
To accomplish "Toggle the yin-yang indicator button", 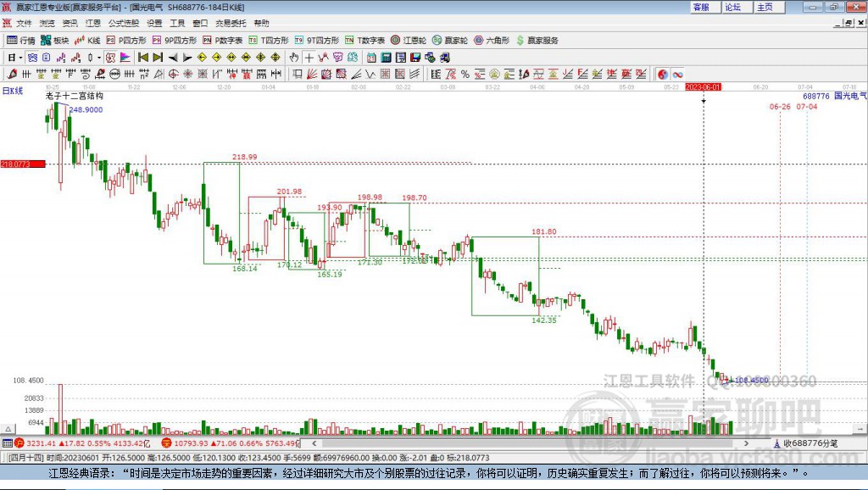I will click(663, 75).
